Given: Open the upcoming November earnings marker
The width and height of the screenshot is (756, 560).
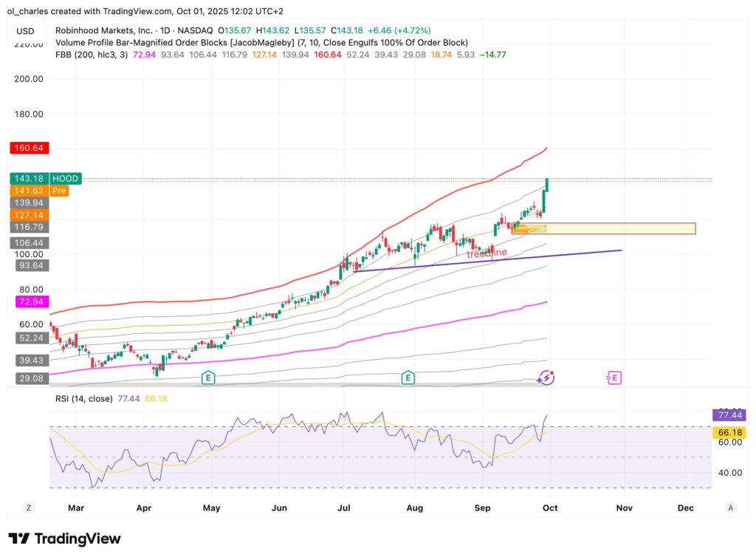Looking at the screenshot, I should [614, 378].
